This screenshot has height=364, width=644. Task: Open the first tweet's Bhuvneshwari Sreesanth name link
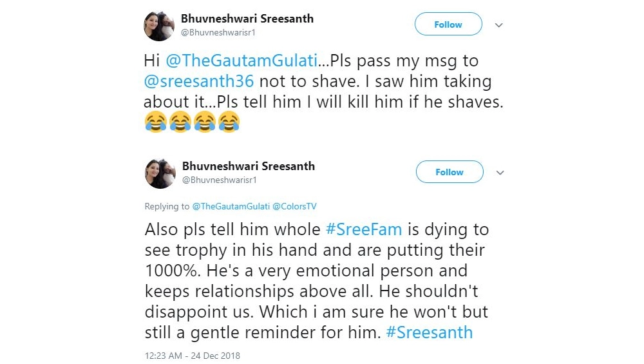(x=248, y=19)
